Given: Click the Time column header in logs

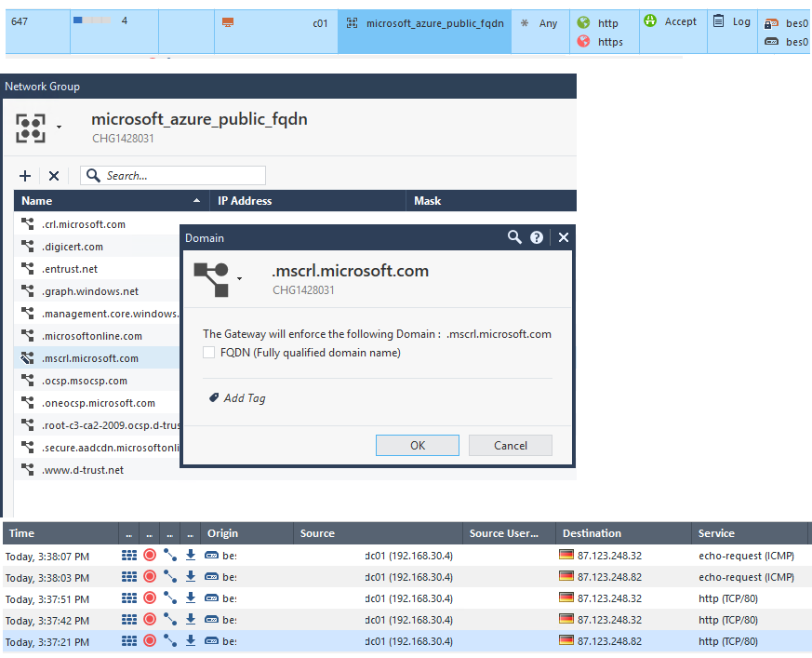Looking at the screenshot, I should pyautogui.click(x=60, y=533).
